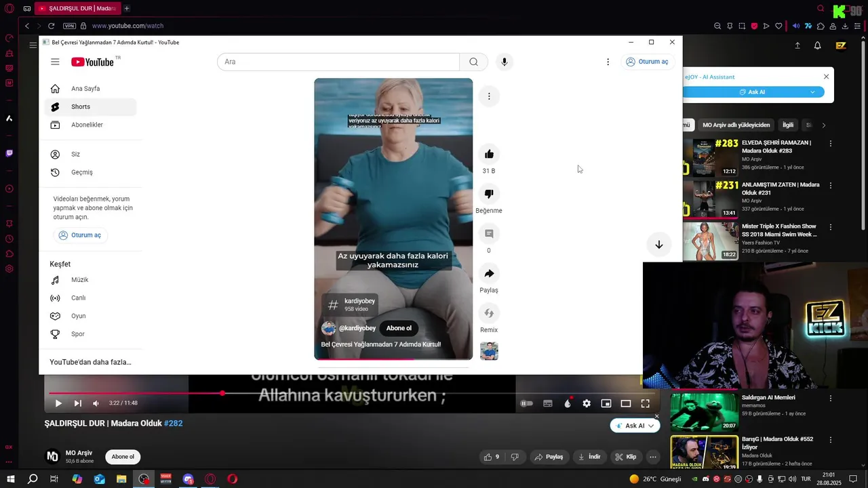Subscribe to @kardiyobey with Abone ol
This screenshot has height=488, width=868.
click(399, 328)
